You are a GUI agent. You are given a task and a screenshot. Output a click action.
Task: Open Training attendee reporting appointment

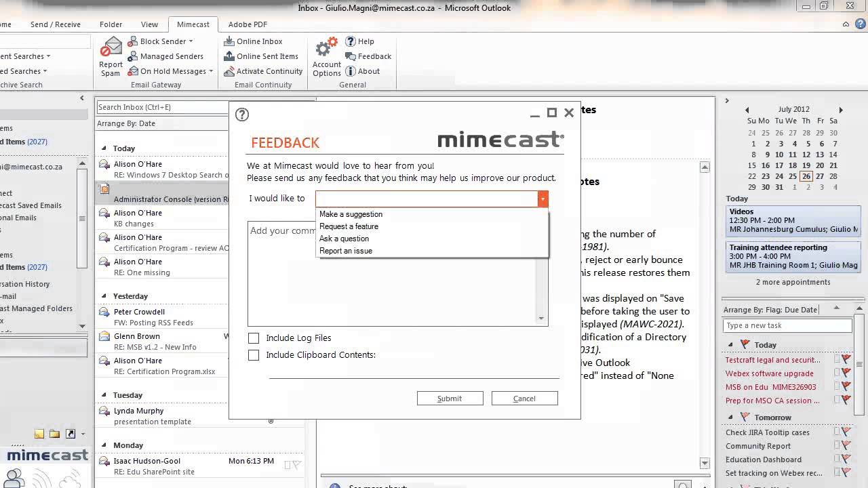tap(793, 257)
